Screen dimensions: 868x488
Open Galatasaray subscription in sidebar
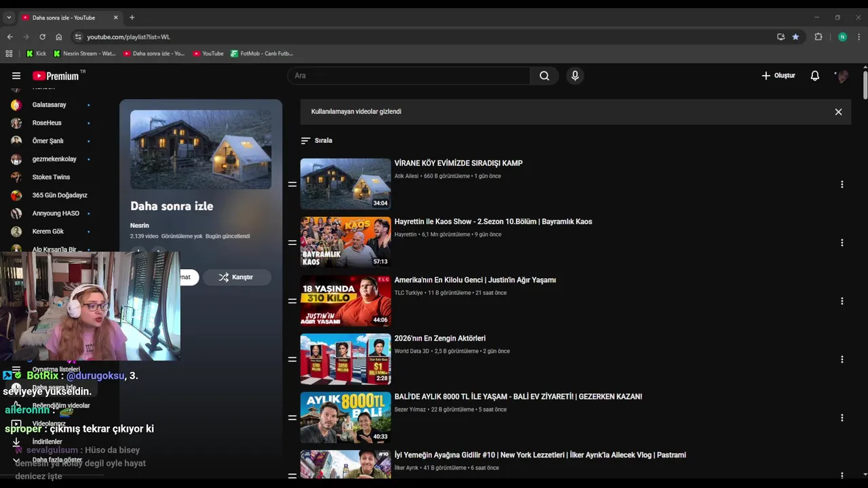pos(51,105)
